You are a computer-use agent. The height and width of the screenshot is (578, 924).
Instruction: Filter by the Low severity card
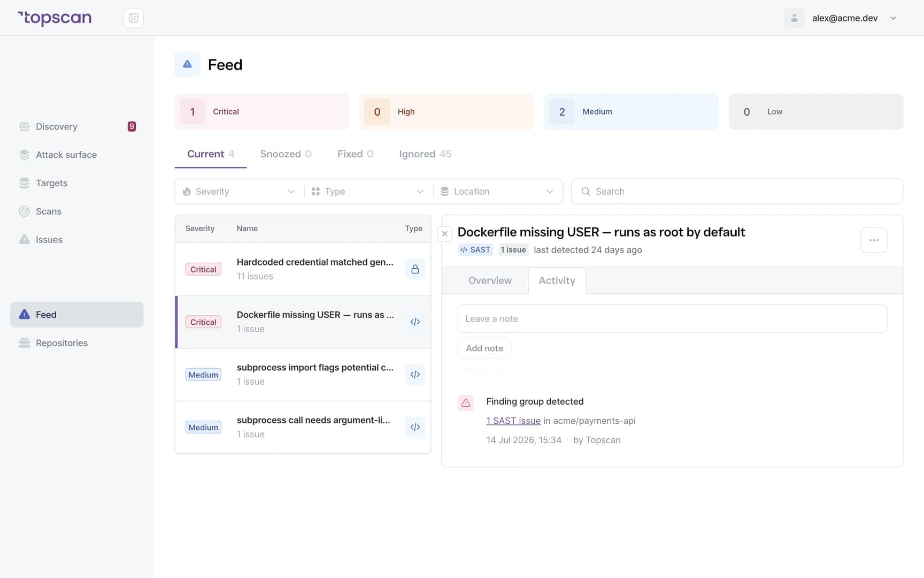click(x=816, y=112)
